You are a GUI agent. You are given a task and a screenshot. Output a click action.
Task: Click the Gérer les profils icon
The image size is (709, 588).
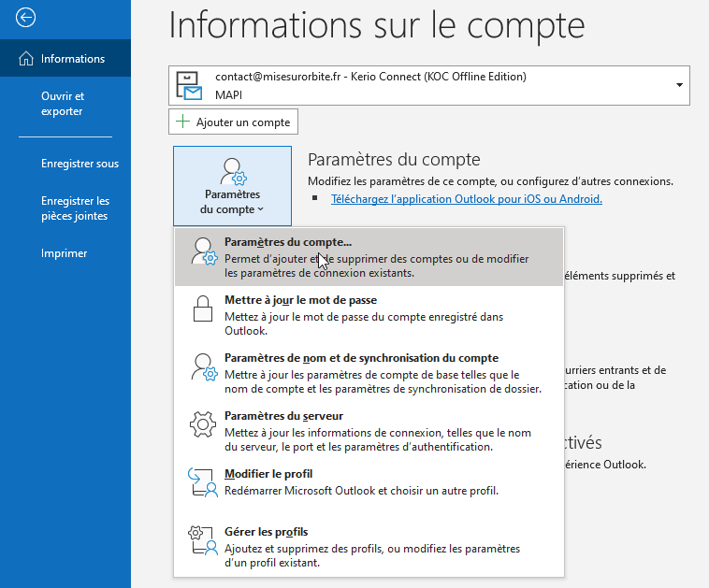tap(203, 541)
